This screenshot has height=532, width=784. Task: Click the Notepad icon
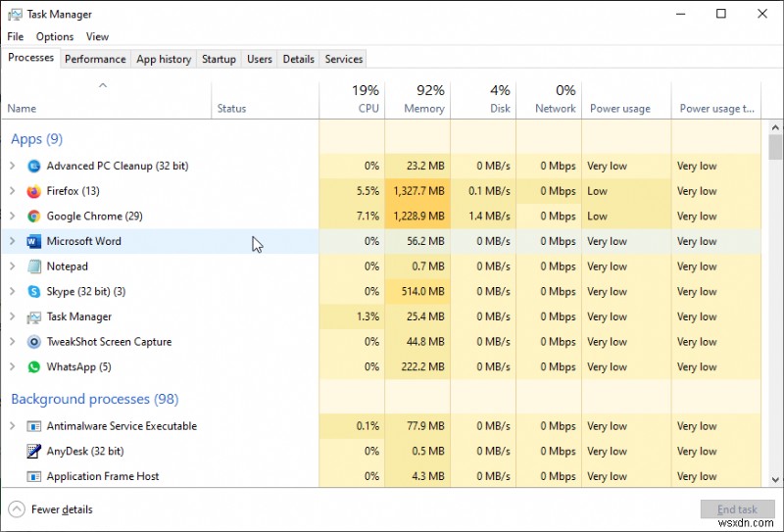34,266
